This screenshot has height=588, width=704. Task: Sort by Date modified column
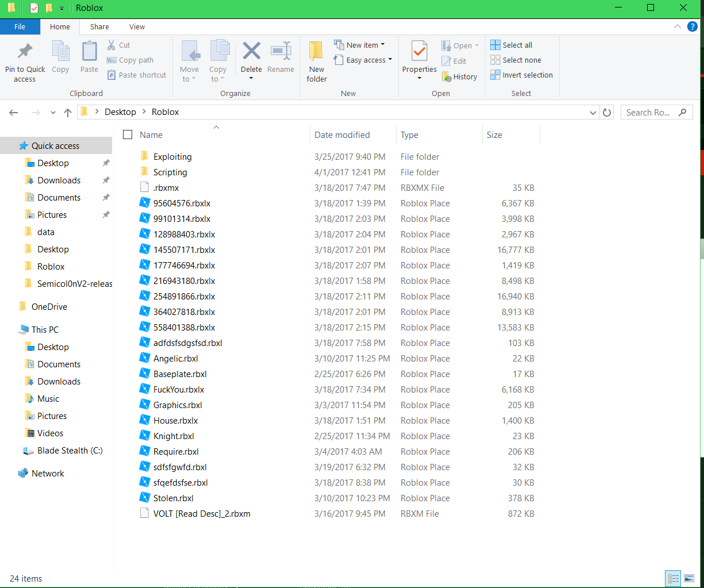coord(342,135)
